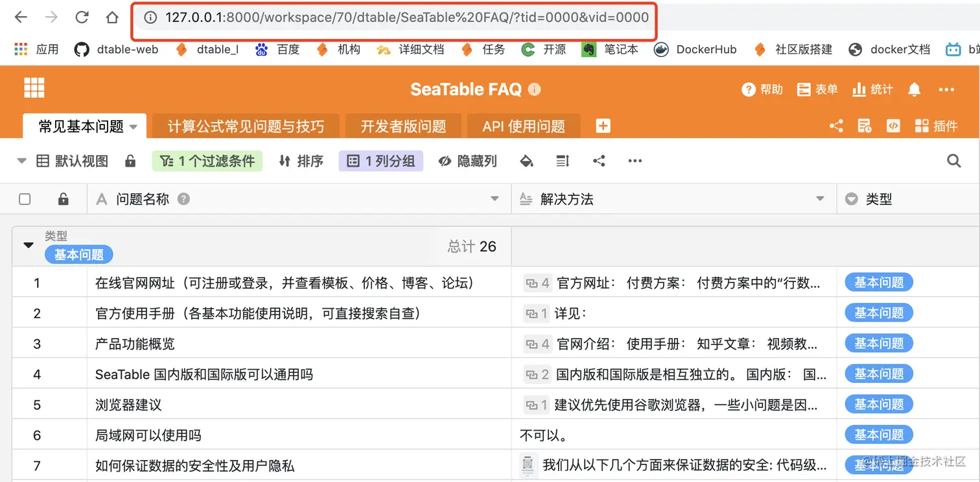This screenshot has height=482, width=980.
Task: Open dropdown arrow on 常见基本问题 tab
Action: 134,127
